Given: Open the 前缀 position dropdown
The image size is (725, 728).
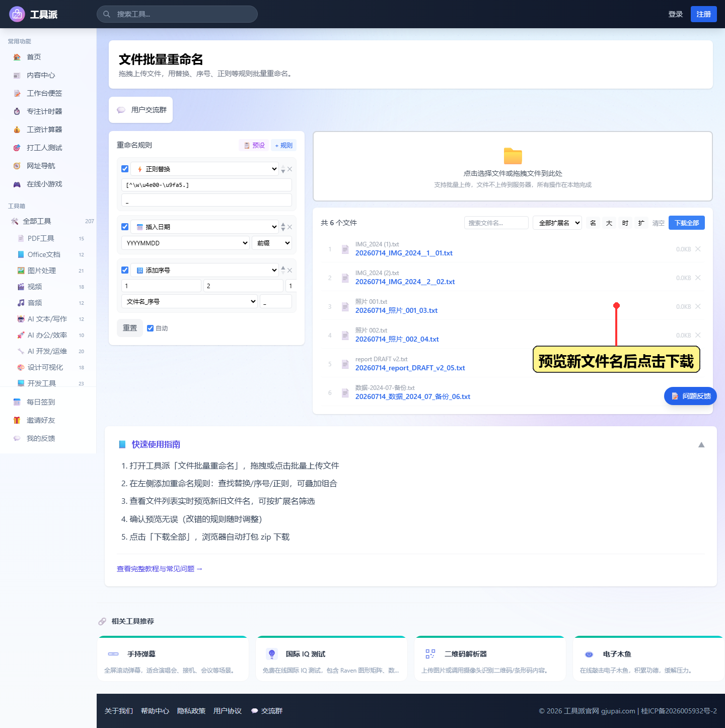Looking at the screenshot, I should 272,243.
